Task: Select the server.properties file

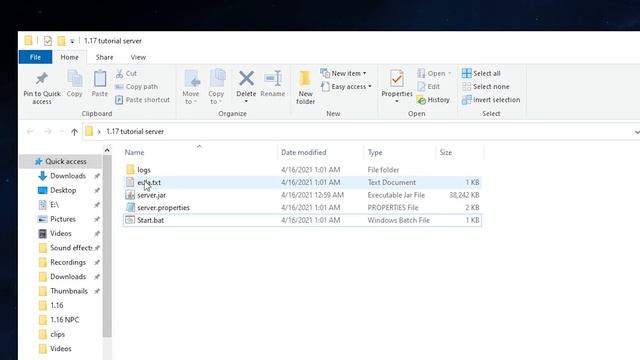Action: (302, 207)
